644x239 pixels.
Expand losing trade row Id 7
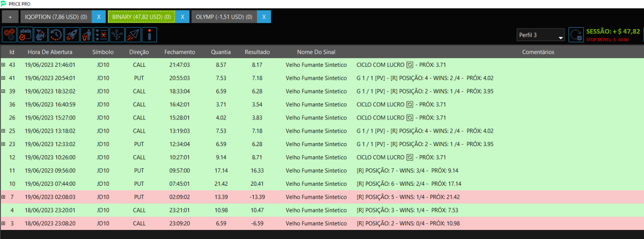(x=3, y=196)
